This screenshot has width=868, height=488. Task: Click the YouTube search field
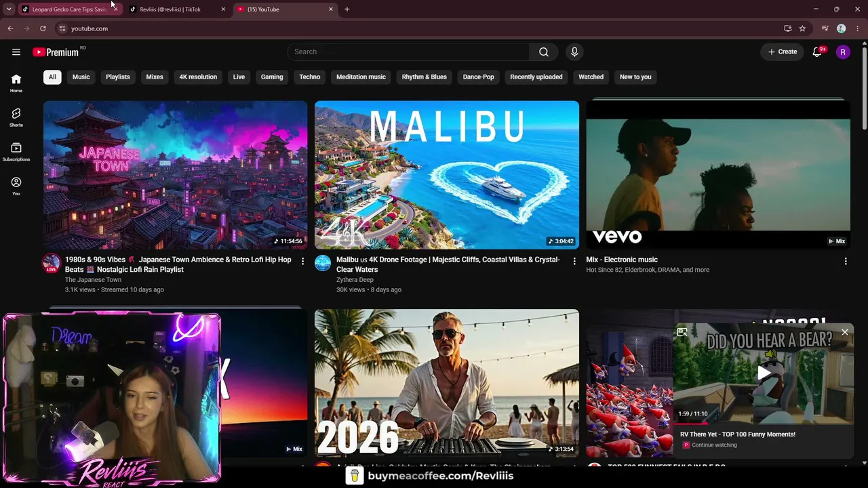coord(408,52)
